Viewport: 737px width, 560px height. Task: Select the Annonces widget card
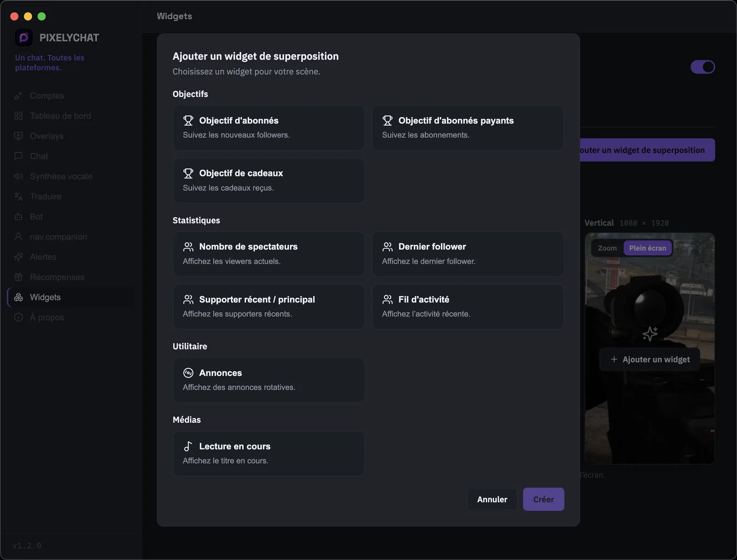(269, 380)
